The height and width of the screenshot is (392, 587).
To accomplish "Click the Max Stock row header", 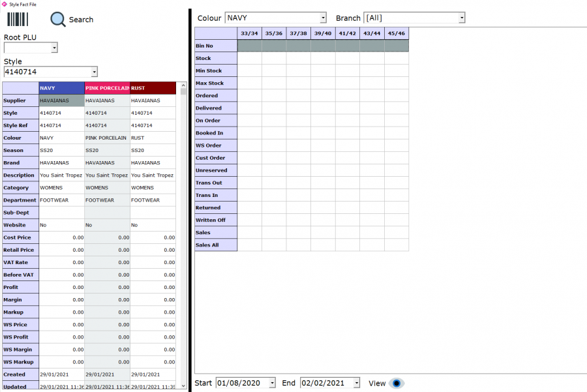I will click(x=216, y=83).
